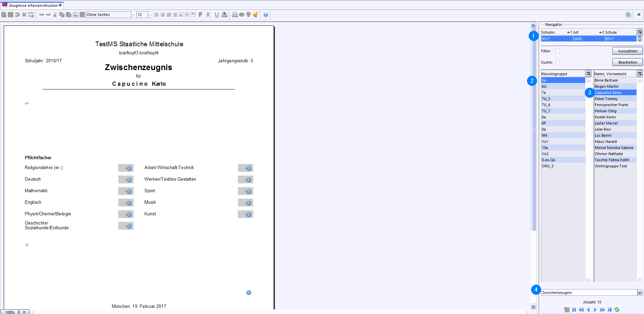Click the X delete icon in toolbar
This screenshot has width=644, height=314.
(24, 15)
